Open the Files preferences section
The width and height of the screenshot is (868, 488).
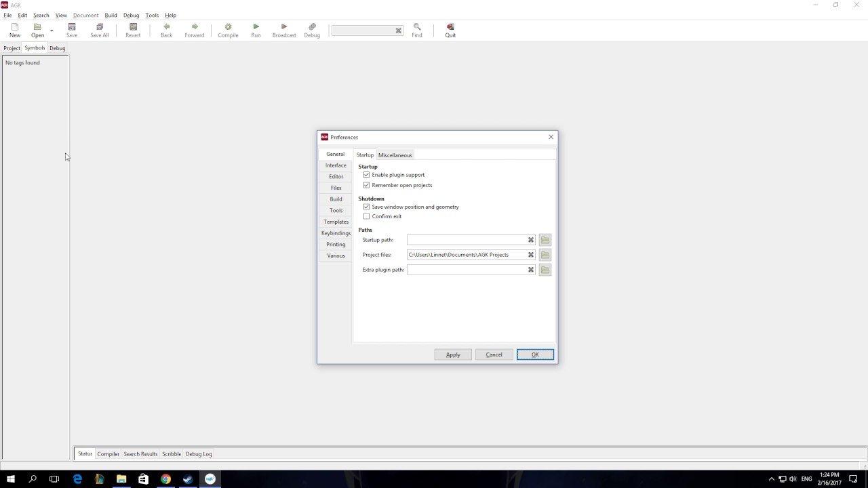pyautogui.click(x=336, y=188)
